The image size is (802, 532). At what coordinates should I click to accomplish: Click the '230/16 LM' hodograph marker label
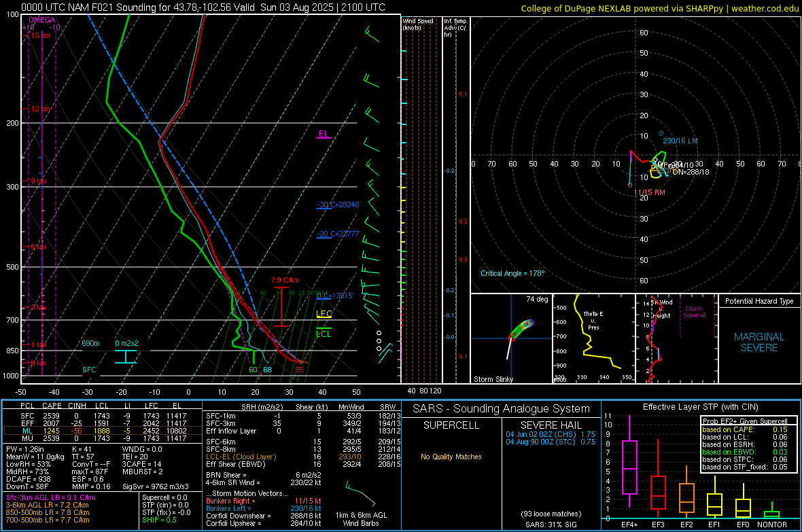[680, 141]
